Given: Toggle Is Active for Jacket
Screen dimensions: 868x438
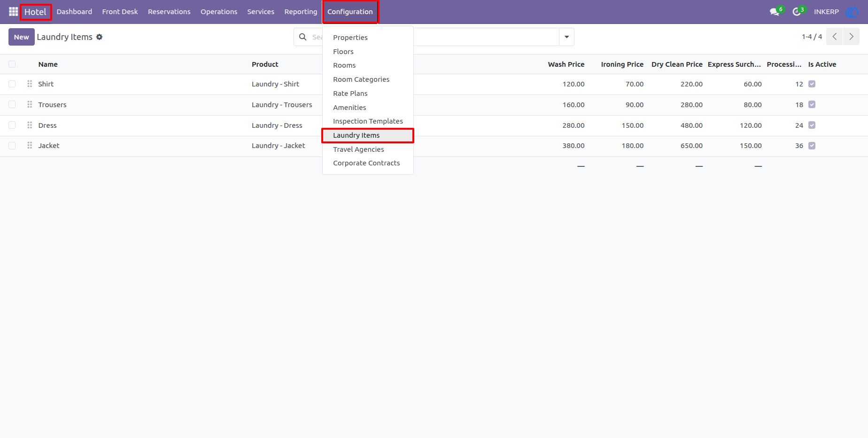Looking at the screenshot, I should coord(812,146).
